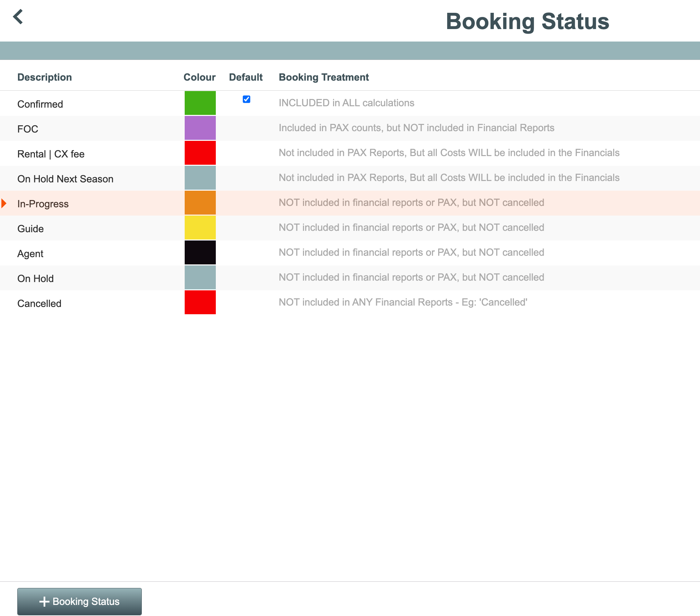Open the red Cancelled colour swatch

[200, 302]
